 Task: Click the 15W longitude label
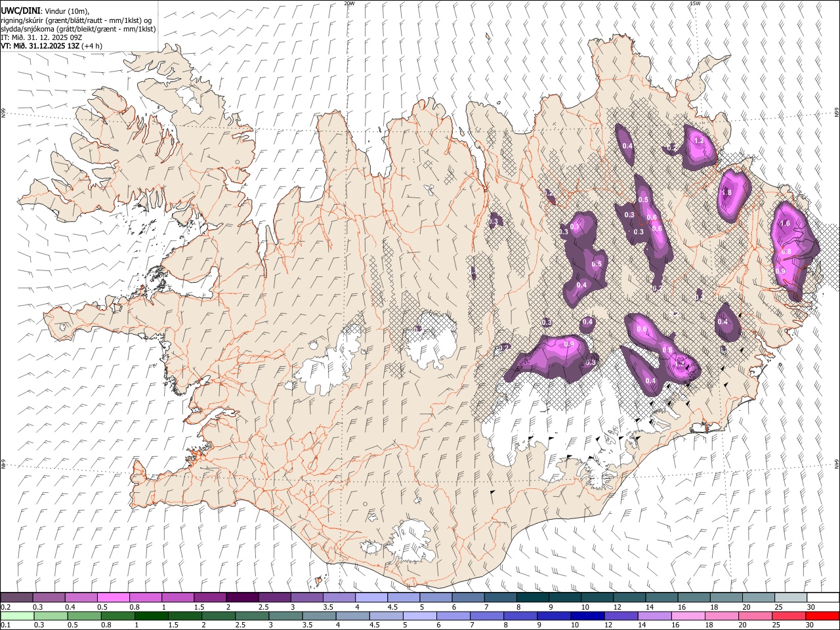tap(695, 3)
